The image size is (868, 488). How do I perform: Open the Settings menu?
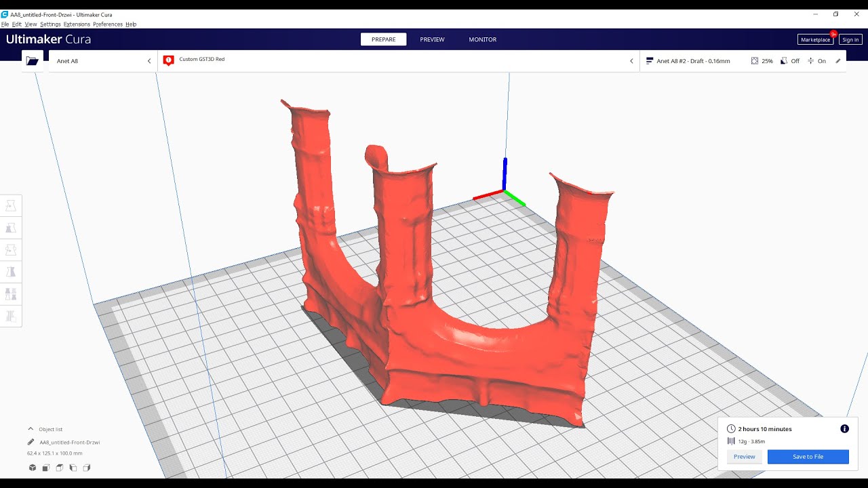(x=50, y=24)
